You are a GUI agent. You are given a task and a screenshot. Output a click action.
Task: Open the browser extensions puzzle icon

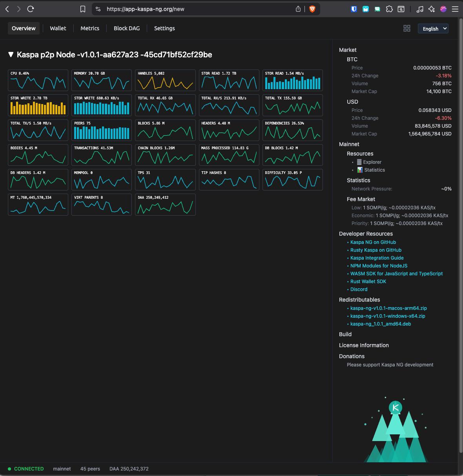389,9
